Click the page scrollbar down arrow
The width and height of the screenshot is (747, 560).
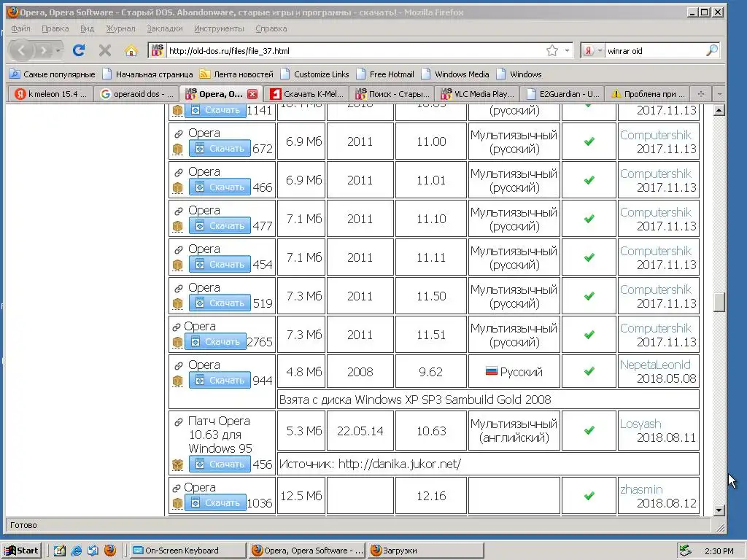point(719,510)
